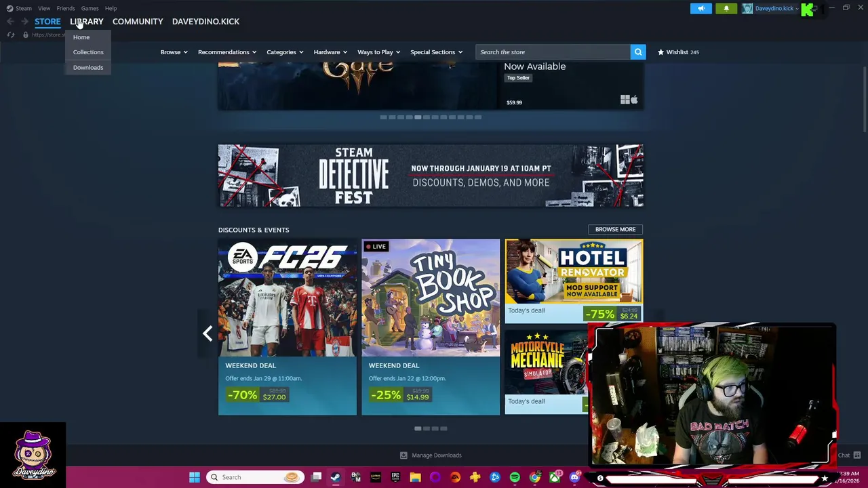The width and height of the screenshot is (868, 488).
Task: Click the -75% $6.24 price on Hotel Renovator
Action: point(612,314)
